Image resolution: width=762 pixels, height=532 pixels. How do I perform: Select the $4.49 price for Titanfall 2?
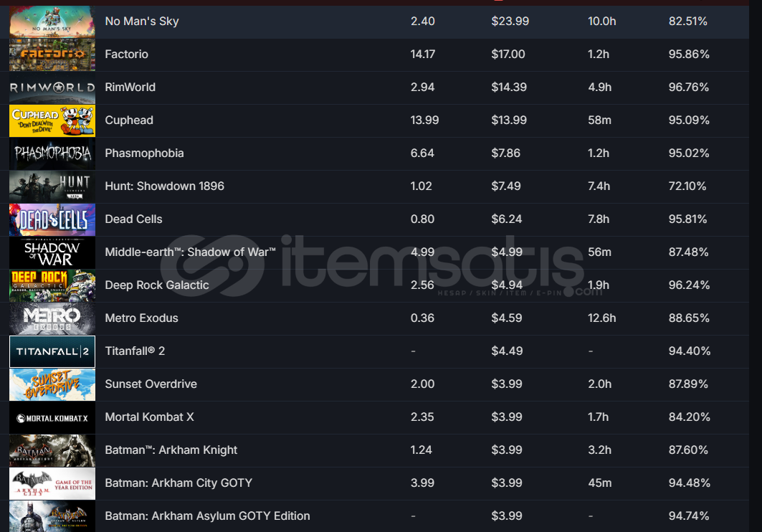click(x=507, y=351)
